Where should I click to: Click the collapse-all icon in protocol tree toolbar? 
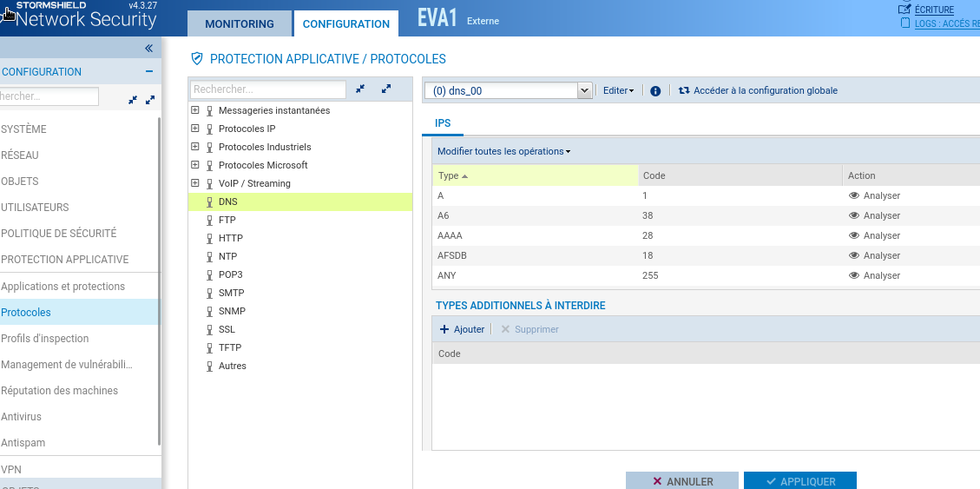(x=360, y=89)
